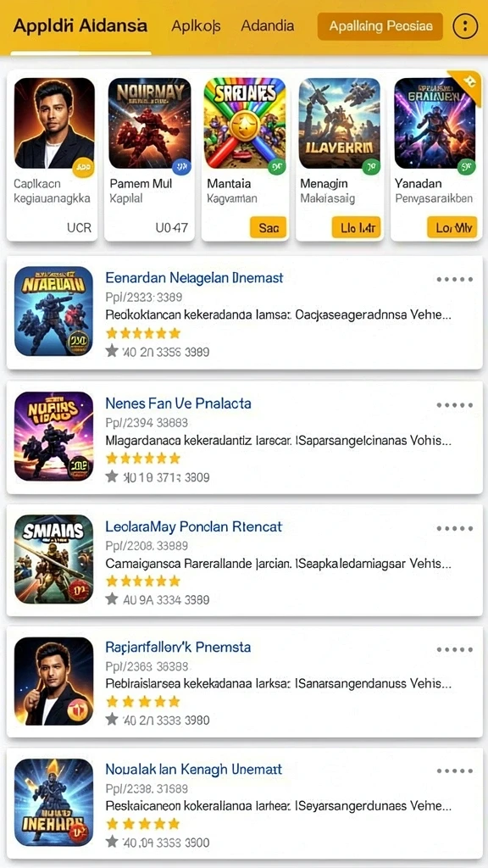Click star rating of LeolaraMay Ponclan Rtencat
This screenshot has height=868, width=488.
[143, 581]
